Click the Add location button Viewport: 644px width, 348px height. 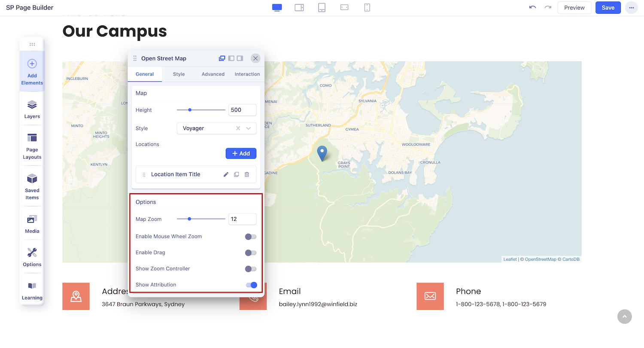coord(241,153)
